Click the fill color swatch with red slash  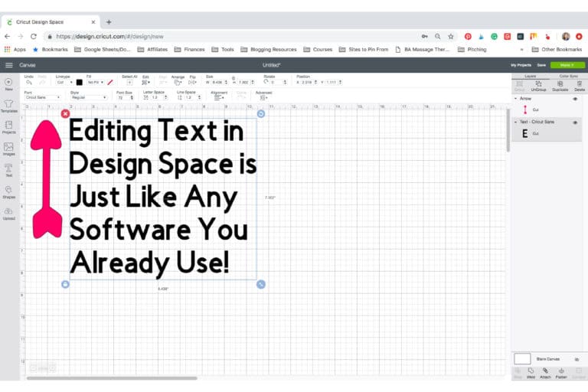(110, 83)
